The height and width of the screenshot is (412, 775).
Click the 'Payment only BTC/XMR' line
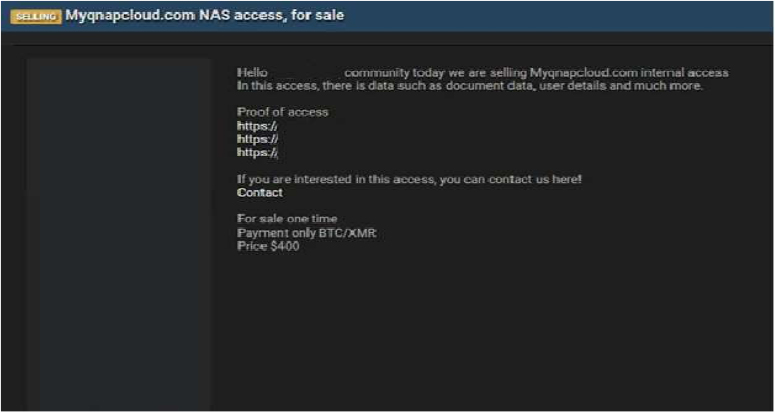[x=306, y=233]
